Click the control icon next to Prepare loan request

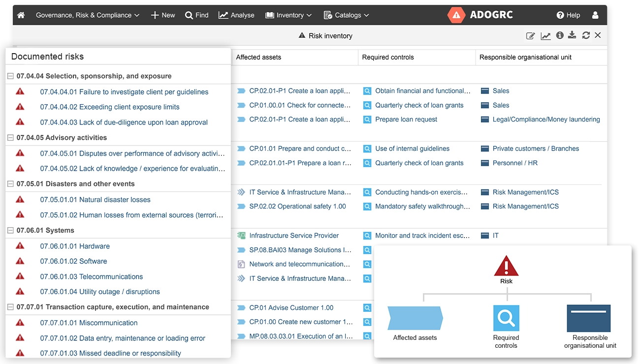367,120
